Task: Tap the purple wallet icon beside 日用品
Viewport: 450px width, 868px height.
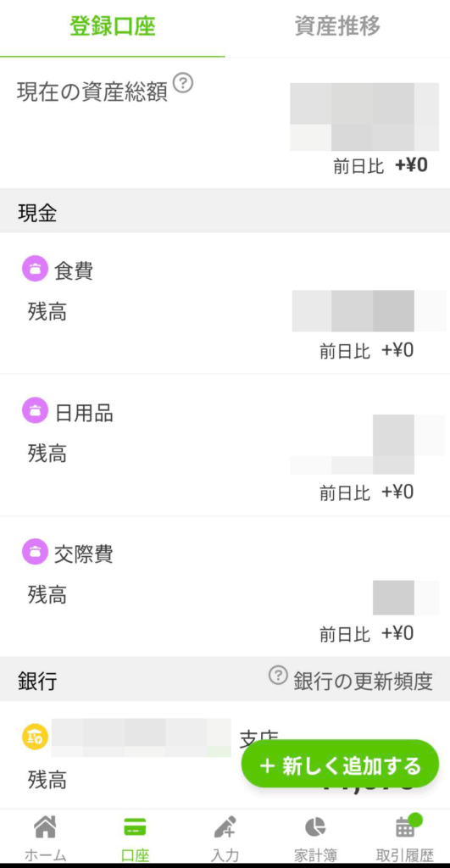Action: tap(36, 411)
